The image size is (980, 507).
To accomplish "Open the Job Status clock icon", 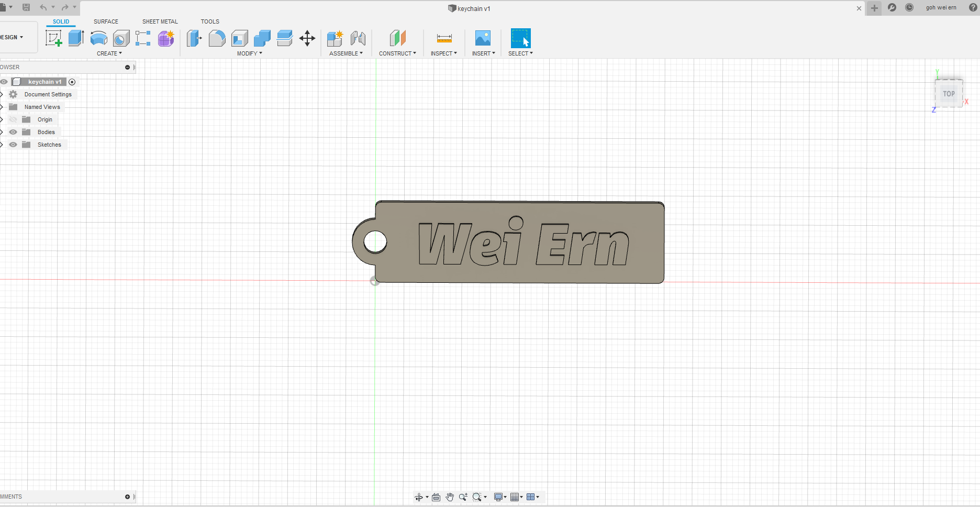I will (x=909, y=7).
